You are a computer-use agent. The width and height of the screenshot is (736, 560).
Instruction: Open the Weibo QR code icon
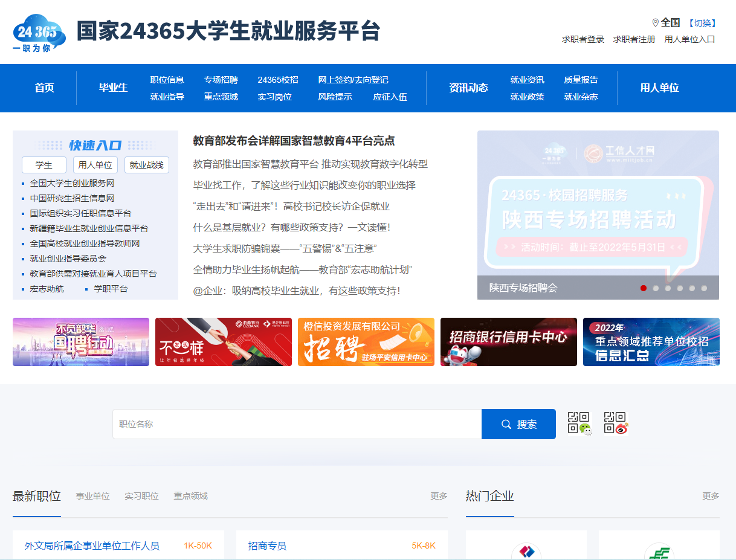pos(616,423)
